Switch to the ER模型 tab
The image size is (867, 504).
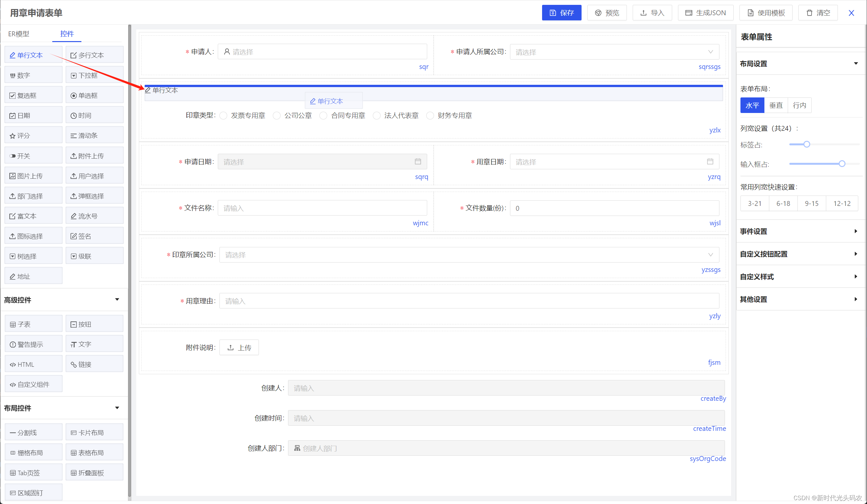[x=19, y=34]
